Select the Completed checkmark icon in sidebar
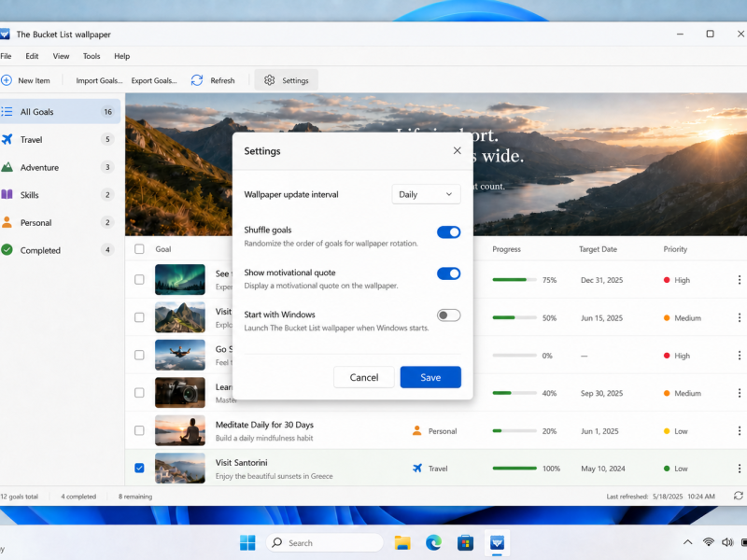 click(7, 250)
